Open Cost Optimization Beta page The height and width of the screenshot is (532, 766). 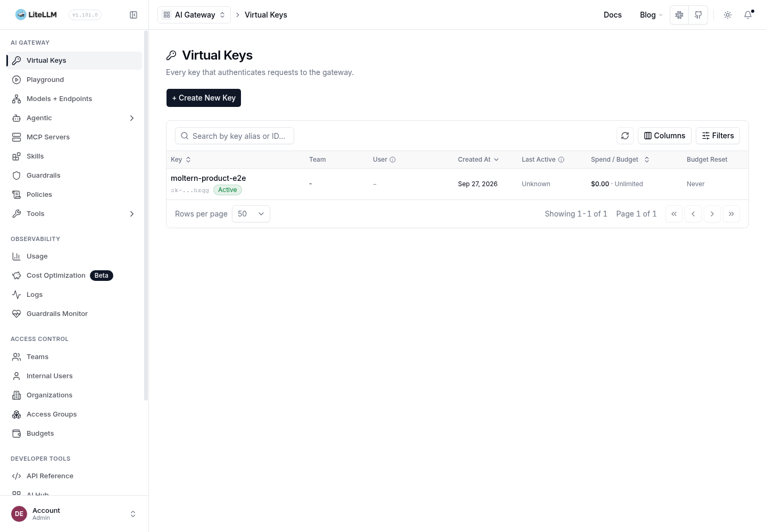point(74,276)
